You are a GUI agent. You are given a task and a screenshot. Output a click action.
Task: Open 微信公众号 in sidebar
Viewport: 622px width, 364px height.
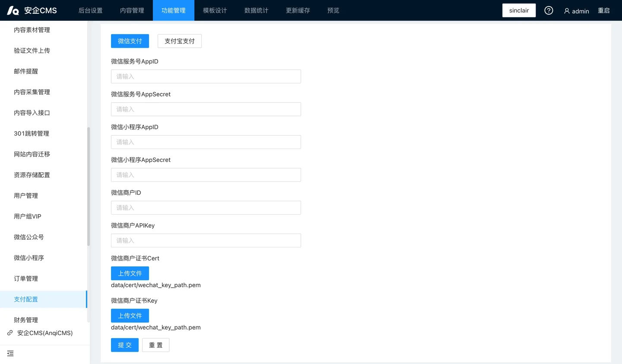tap(43, 237)
